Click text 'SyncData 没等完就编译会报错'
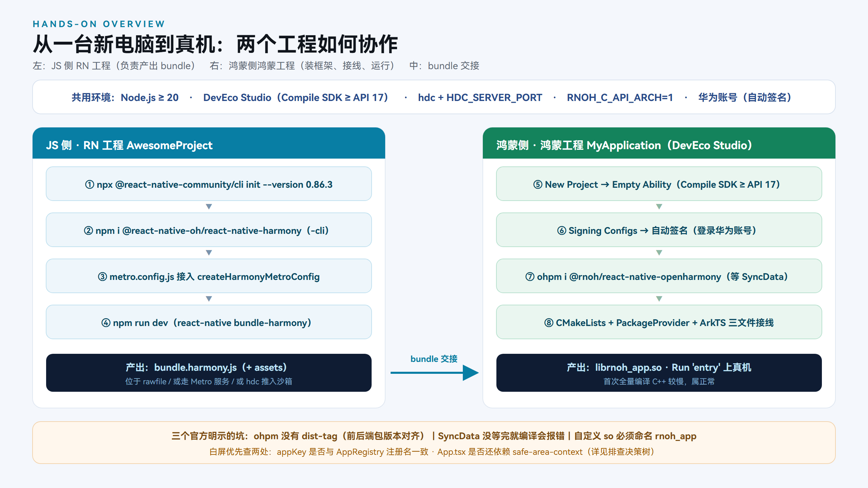 pos(501,436)
